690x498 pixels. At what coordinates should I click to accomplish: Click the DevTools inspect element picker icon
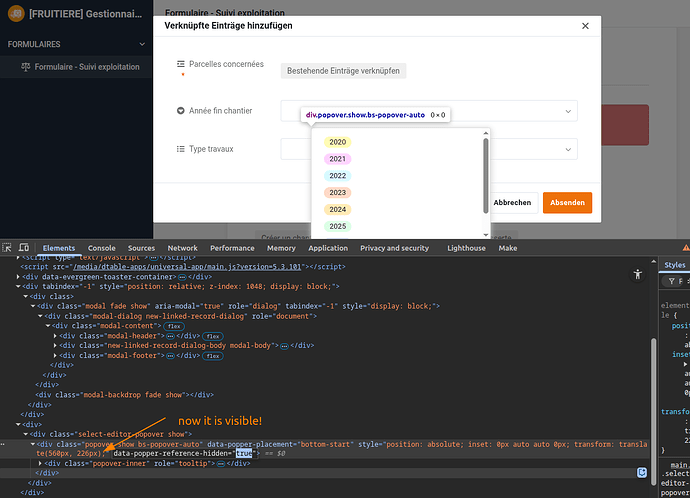pyautogui.click(x=8, y=248)
